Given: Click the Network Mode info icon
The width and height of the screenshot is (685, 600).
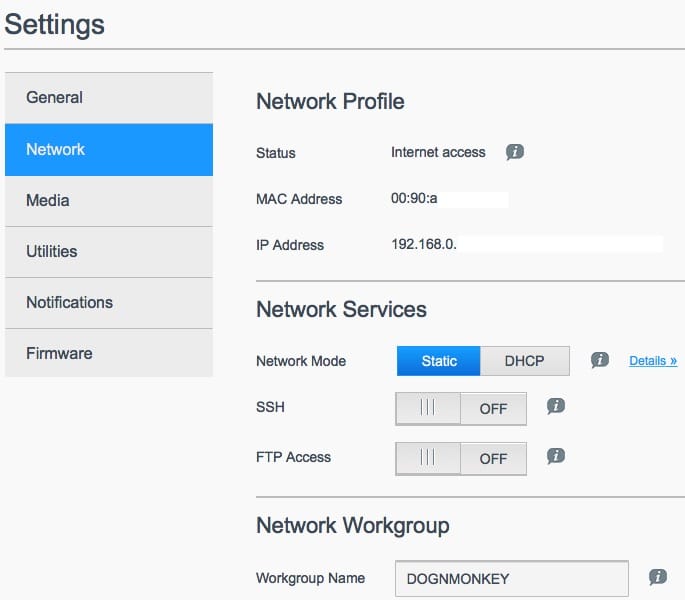Looking at the screenshot, I should 600,360.
